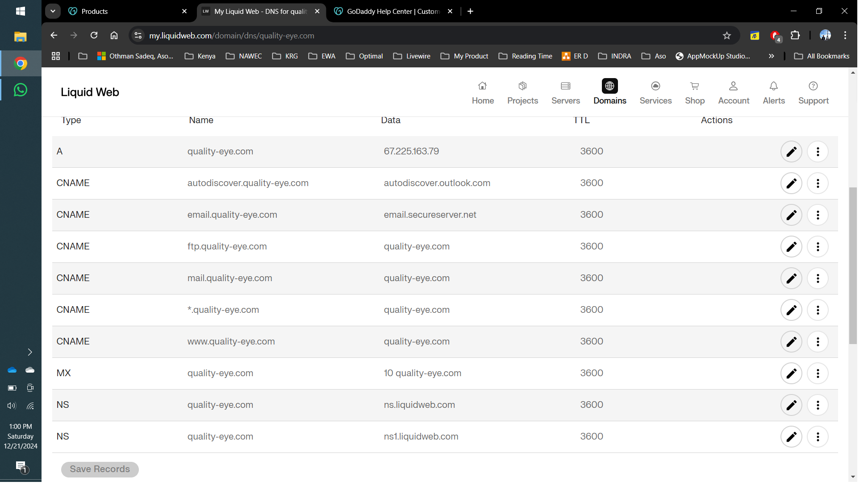The height and width of the screenshot is (498, 868).
Task: Edit the MX record with pencil icon
Action: pos(791,373)
